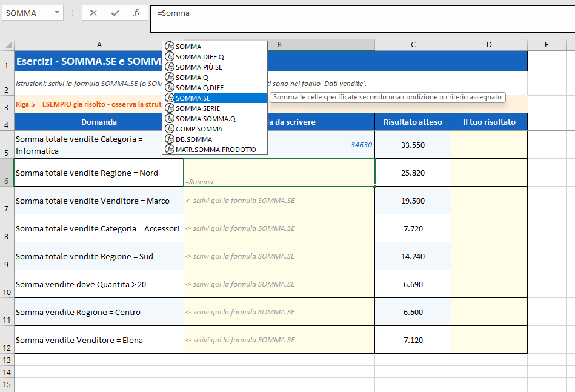575x392 pixels.
Task: Select row 6 header
Action: pyautogui.click(x=7, y=172)
